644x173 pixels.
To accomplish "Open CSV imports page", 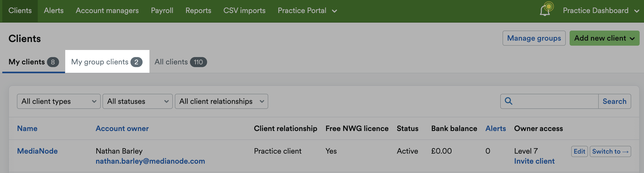I will (244, 10).
